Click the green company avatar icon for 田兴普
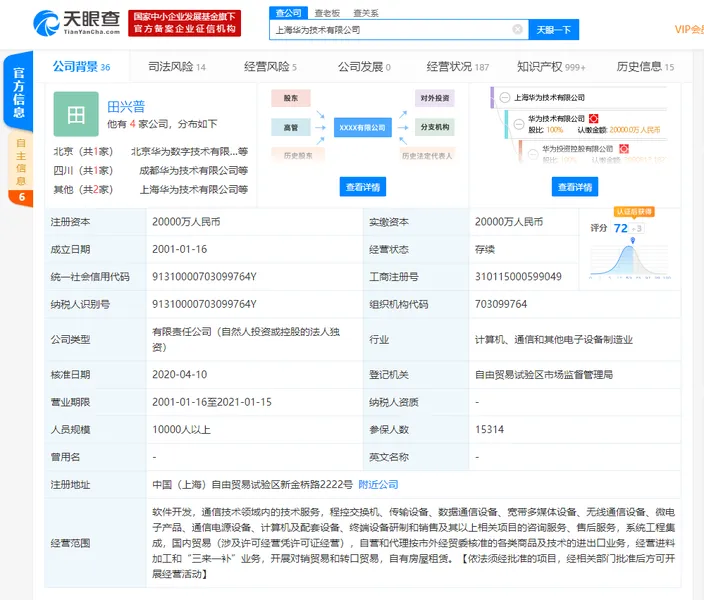704x600 pixels. (x=76, y=114)
